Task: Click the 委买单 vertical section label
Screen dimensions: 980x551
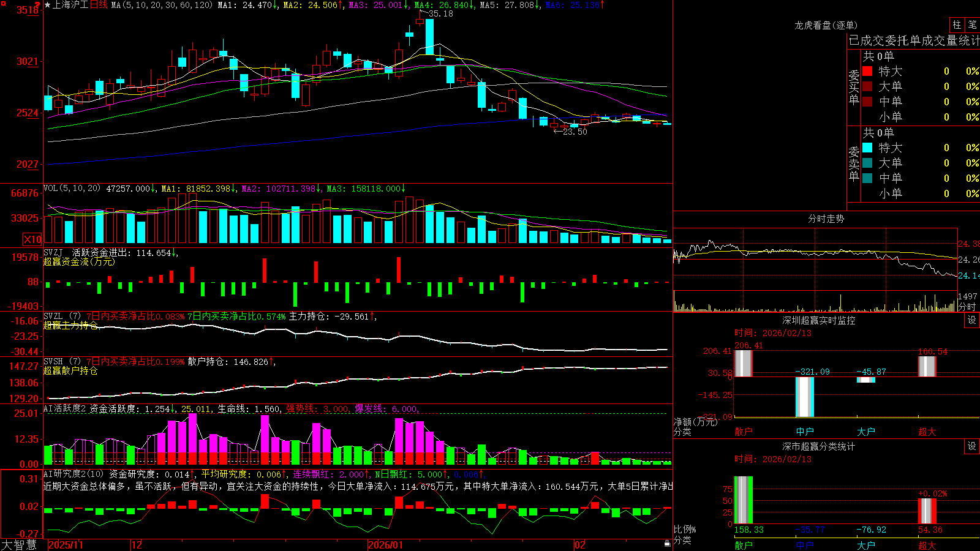Action: click(x=854, y=87)
